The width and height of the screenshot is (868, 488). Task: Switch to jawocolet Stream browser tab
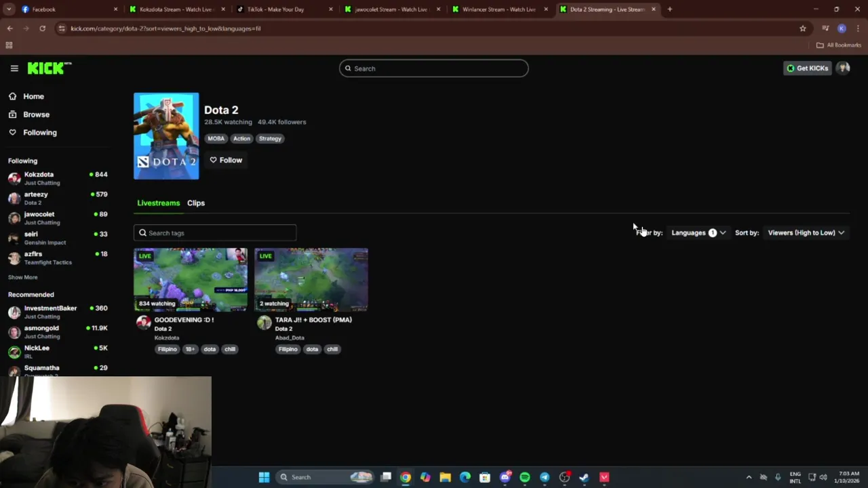[x=393, y=9]
